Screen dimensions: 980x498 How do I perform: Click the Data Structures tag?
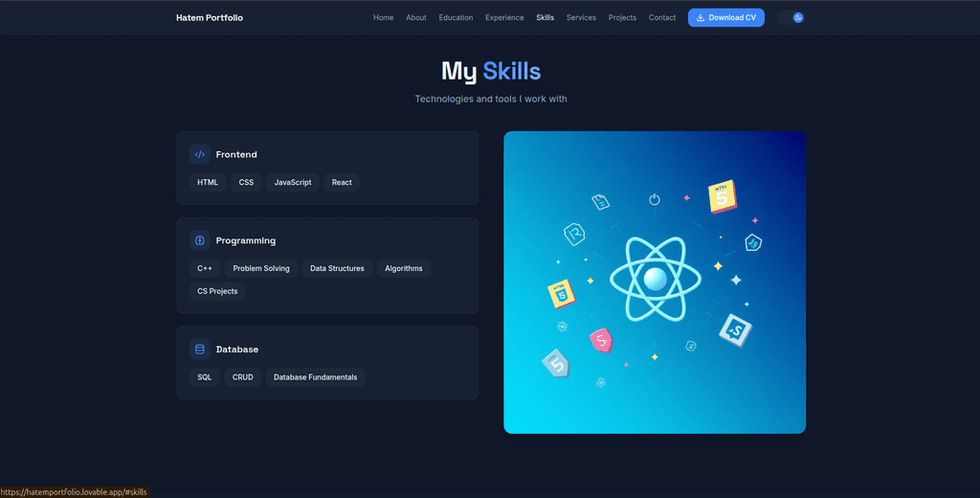click(x=337, y=268)
